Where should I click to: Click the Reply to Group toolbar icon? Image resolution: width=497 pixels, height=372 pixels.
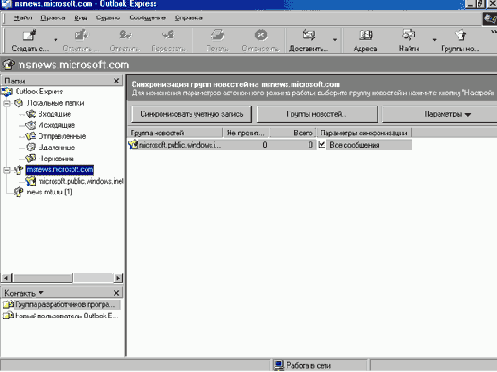coord(81,35)
